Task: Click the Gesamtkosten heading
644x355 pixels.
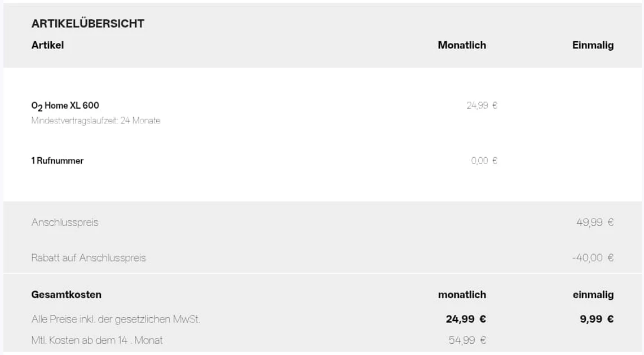Action: (67, 295)
